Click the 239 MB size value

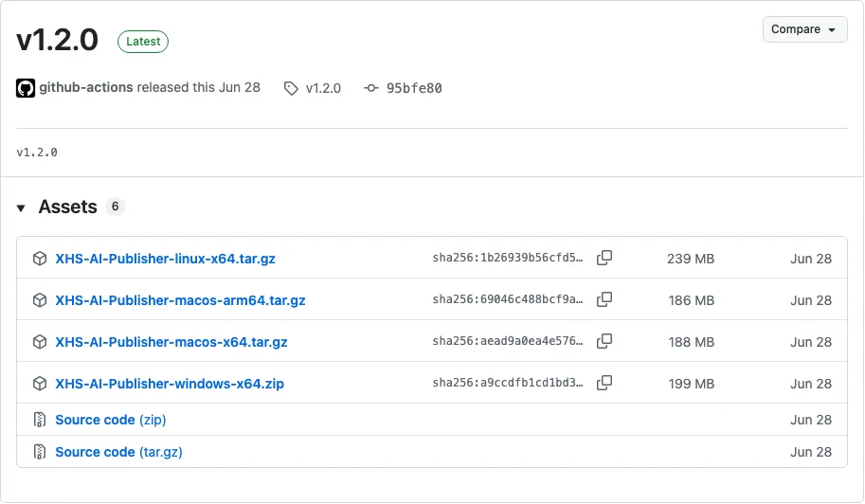(x=691, y=259)
